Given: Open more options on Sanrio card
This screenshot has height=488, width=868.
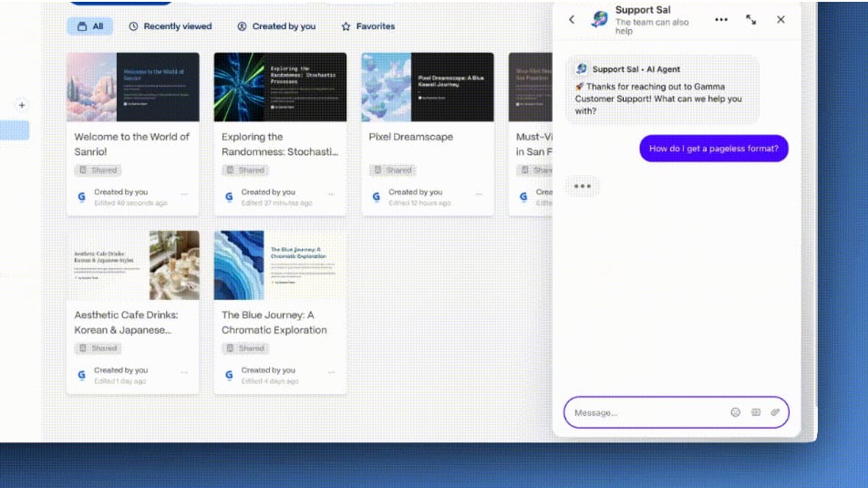Looking at the screenshot, I should [184, 194].
